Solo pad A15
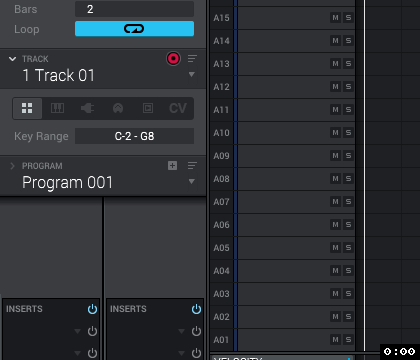 [x=348, y=18]
